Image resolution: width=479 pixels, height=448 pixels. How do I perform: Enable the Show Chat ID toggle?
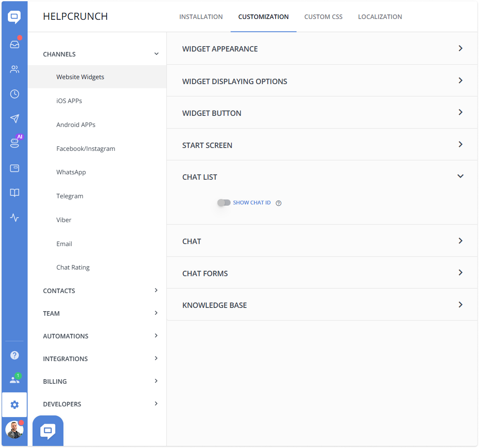224,202
